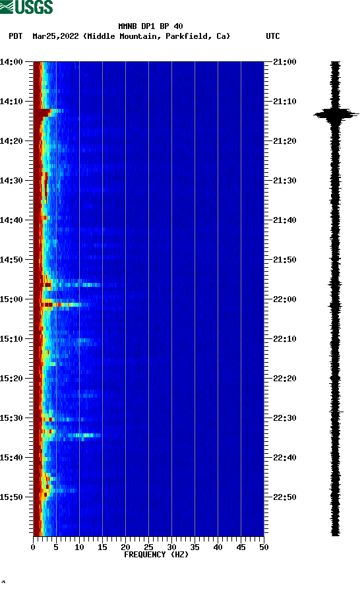364x589 pixels.
Task: Click the 14:50 PDT time label
Action: (11, 260)
